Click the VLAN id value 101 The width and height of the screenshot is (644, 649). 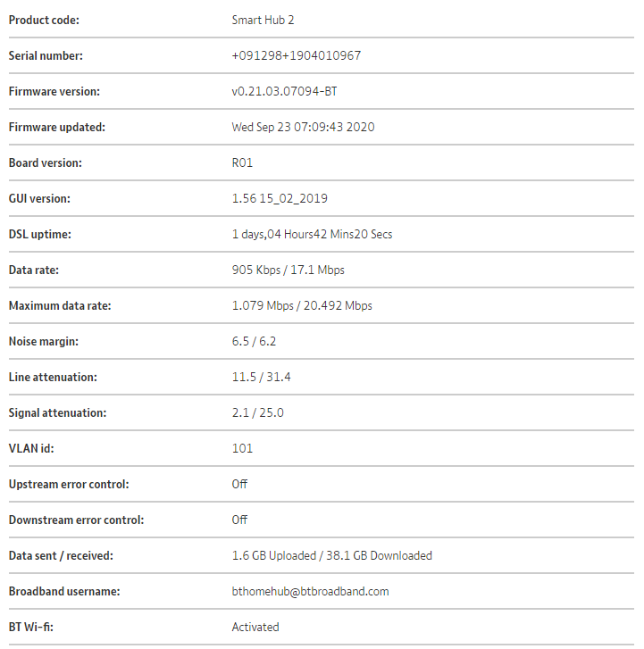[242, 448]
